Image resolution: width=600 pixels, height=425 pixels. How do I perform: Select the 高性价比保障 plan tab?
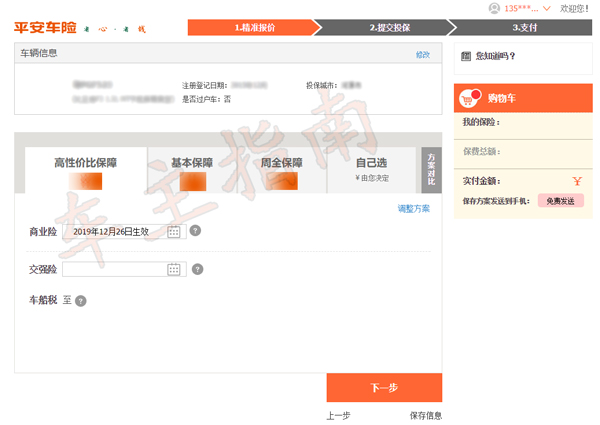(85, 169)
